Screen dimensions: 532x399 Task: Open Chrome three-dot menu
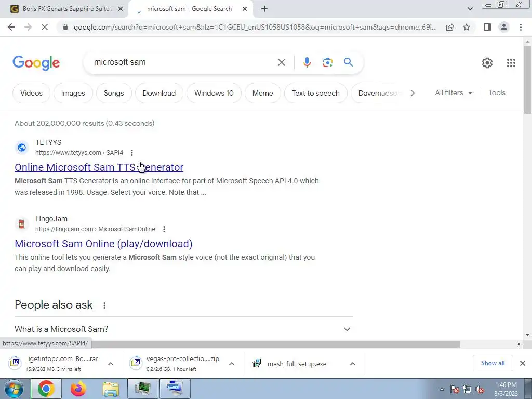tap(521, 27)
